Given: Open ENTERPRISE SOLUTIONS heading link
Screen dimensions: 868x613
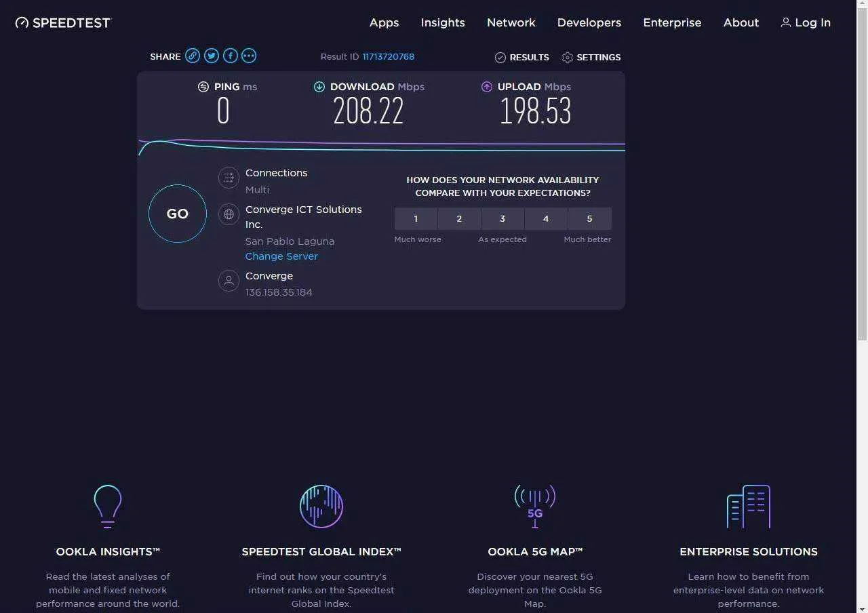Looking at the screenshot, I should [x=749, y=552].
